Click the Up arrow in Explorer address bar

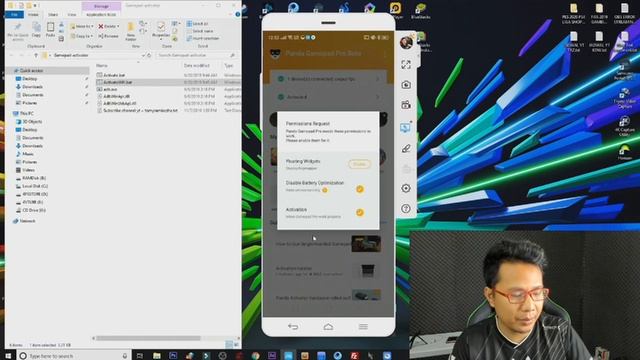(x=36, y=55)
